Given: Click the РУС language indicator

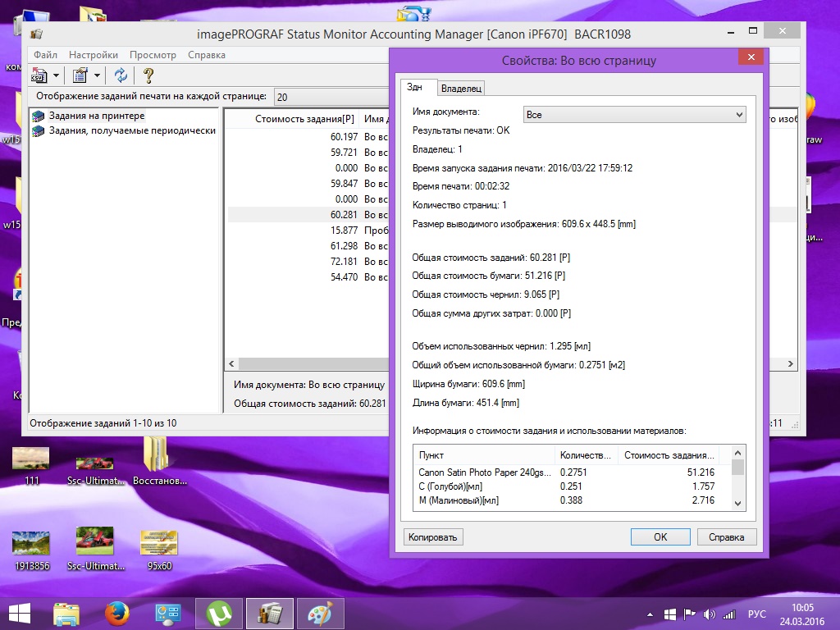Looking at the screenshot, I should 756,614.
